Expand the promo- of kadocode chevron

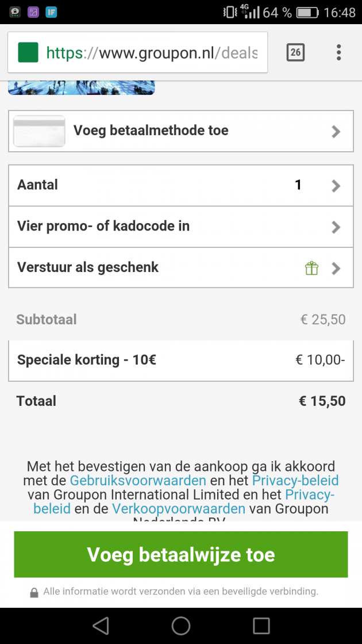[336, 227]
